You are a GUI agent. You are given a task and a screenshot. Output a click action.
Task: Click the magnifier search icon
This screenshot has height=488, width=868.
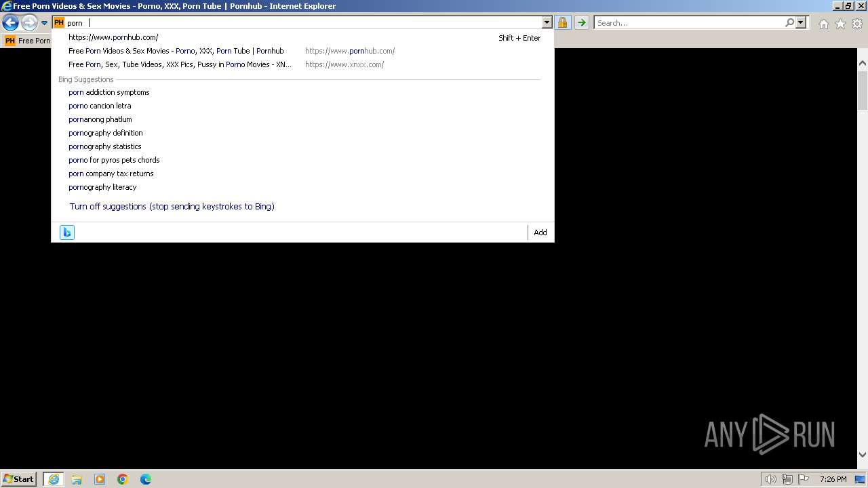point(789,23)
